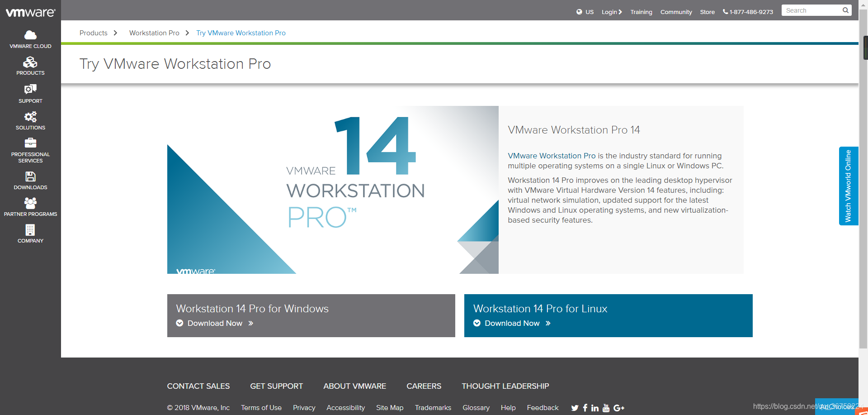The width and height of the screenshot is (868, 415).
Task: Open the Trademarks footer link
Action: (x=433, y=408)
